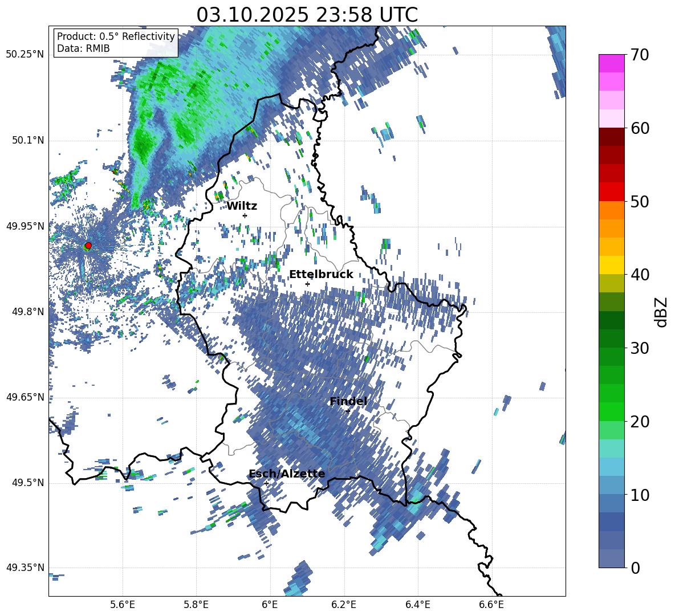This screenshot has width=675, height=616.
Task: Click the 30 value on colorbar
Action: coord(640,348)
